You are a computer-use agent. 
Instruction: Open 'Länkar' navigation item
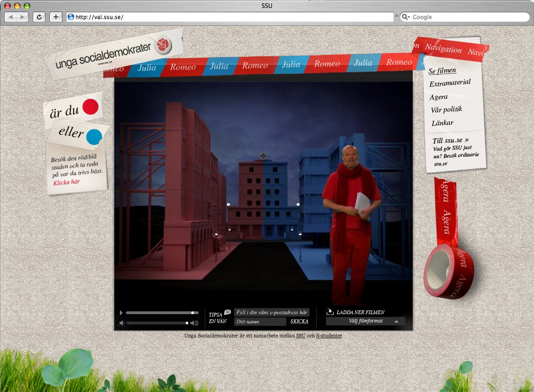point(443,123)
